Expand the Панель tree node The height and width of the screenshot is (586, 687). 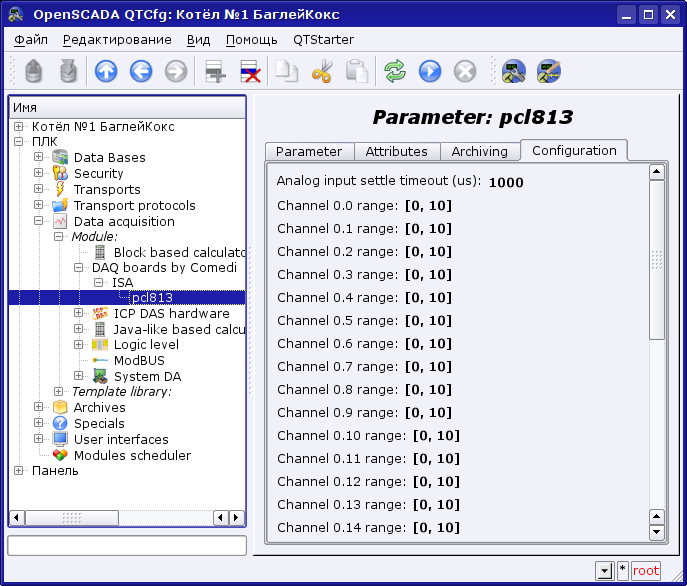coord(19,471)
